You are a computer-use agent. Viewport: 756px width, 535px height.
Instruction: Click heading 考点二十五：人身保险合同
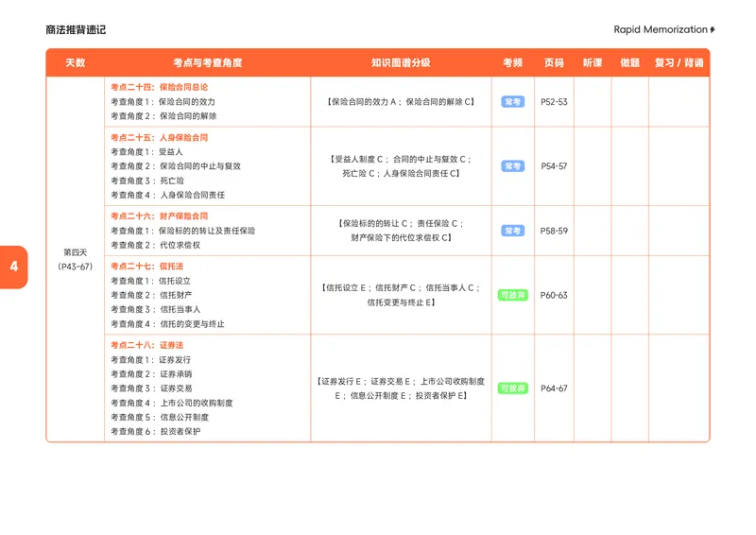pyautogui.click(x=159, y=137)
